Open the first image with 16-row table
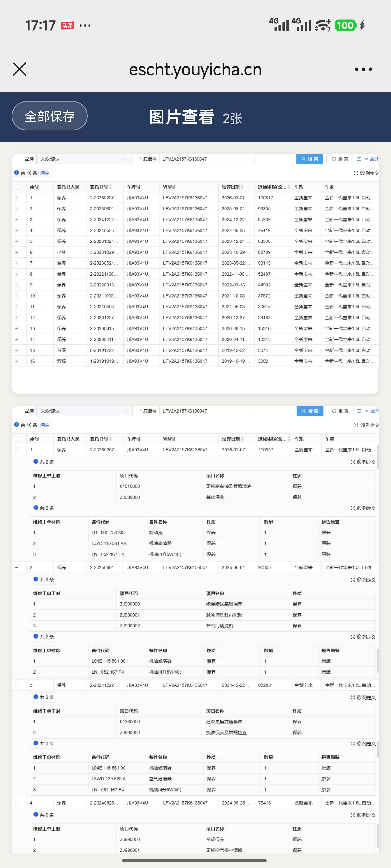The height and width of the screenshot is (868, 391). coord(195,274)
